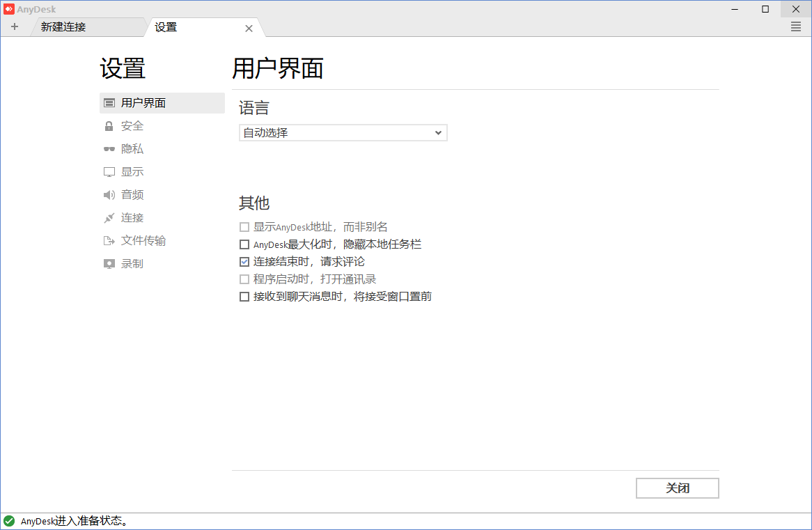This screenshot has width=812, height=530.
Task: Open 录制 settings section
Action: pyautogui.click(x=162, y=264)
